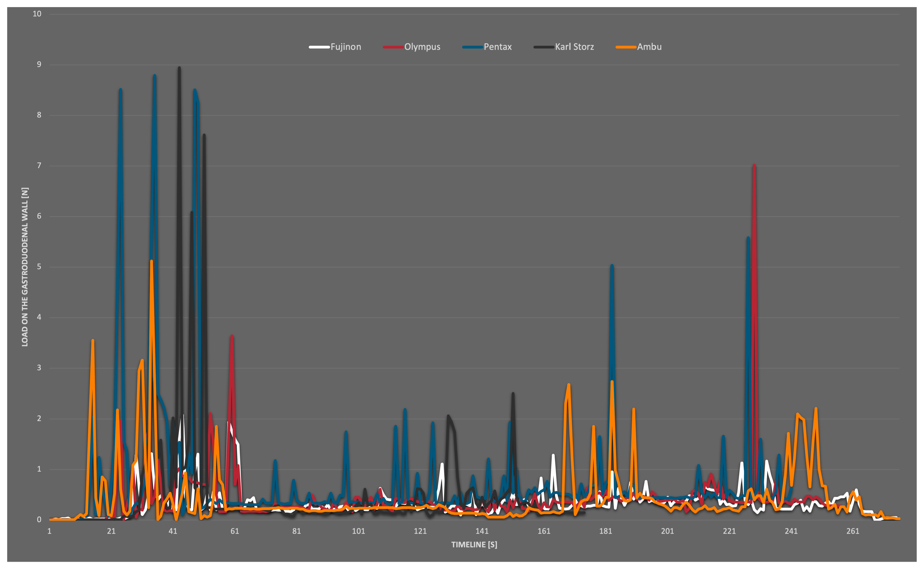Click the red Olympus legend line swatch
924x568 pixels.
pos(393,47)
